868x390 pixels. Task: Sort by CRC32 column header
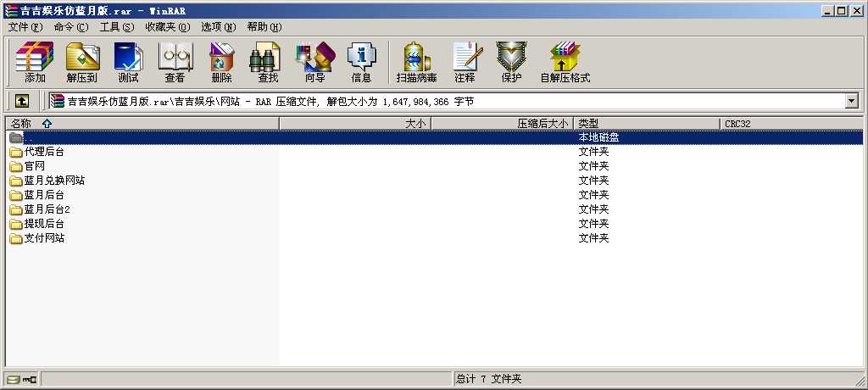791,124
